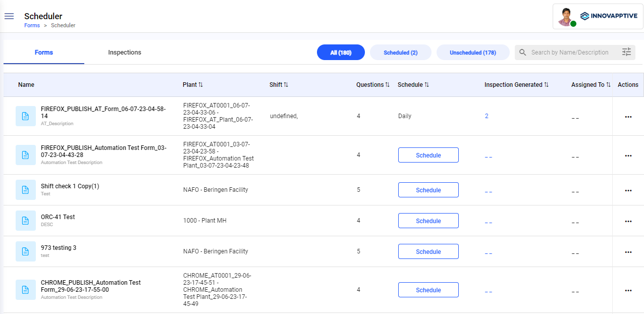Open the Forms breadcrumb link
644x314 pixels.
[32, 25]
